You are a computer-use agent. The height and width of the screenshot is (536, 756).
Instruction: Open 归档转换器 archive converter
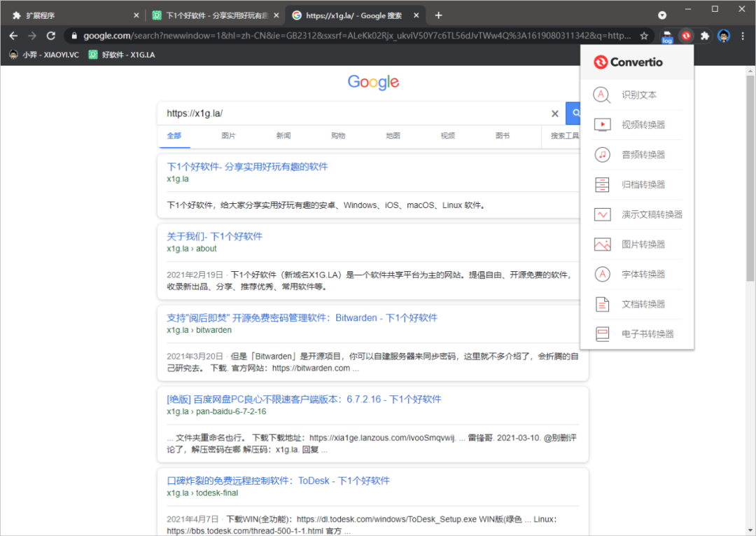[643, 185]
